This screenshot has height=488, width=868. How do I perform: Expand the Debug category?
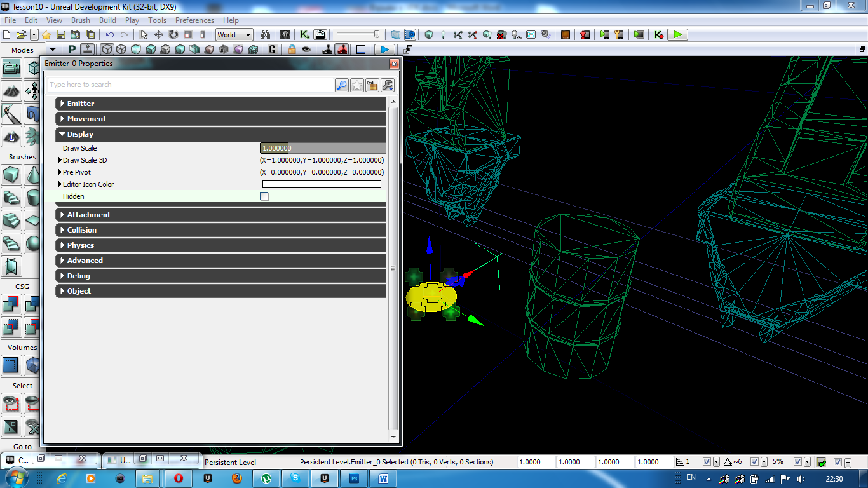221,276
